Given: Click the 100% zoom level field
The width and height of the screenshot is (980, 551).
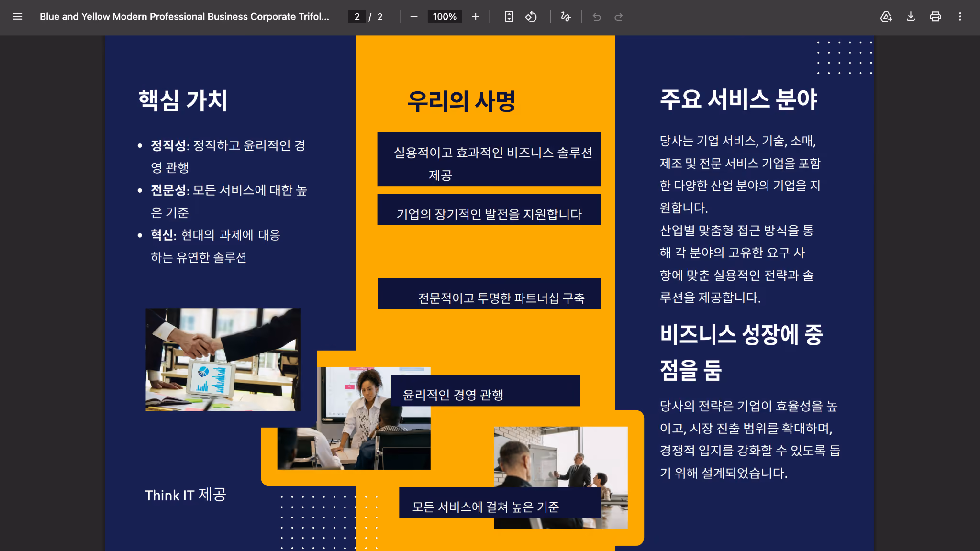Looking at the screenshot, I should point(445,17).
